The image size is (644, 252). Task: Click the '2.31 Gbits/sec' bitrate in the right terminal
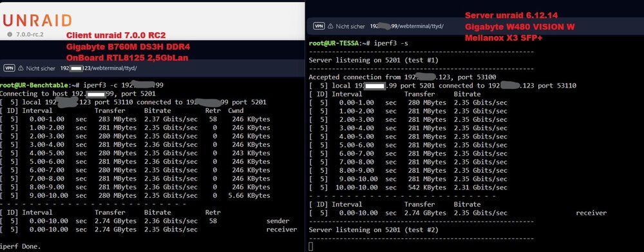point(480,188)
